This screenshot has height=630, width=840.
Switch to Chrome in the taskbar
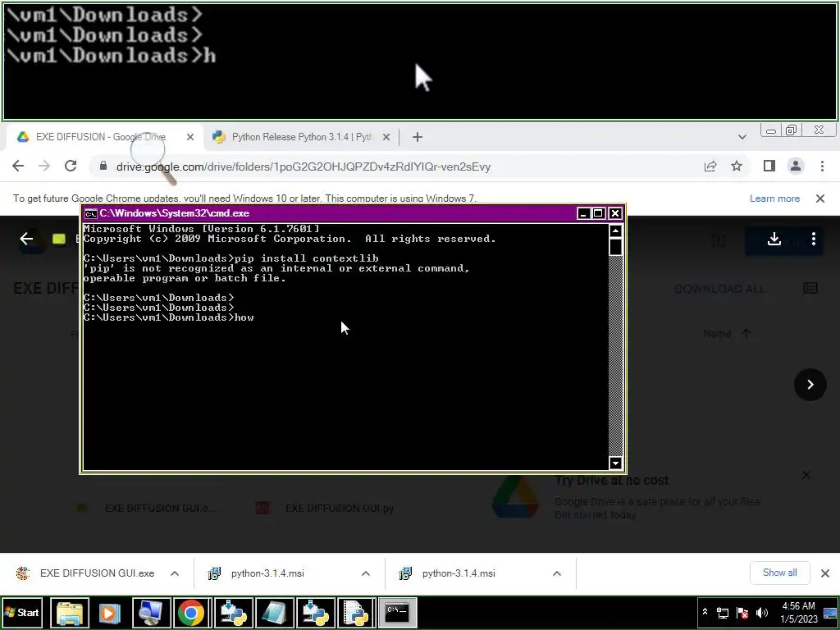click(x=192, y=613)
